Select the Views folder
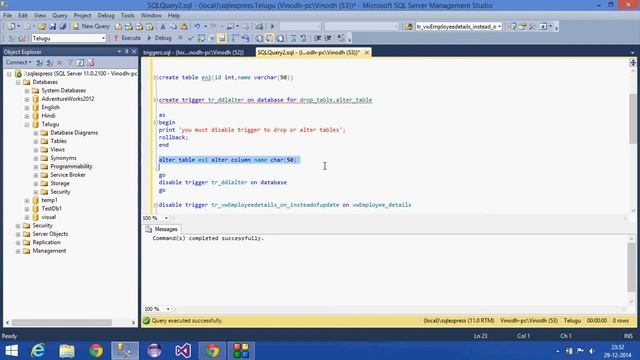 (57, 150)
